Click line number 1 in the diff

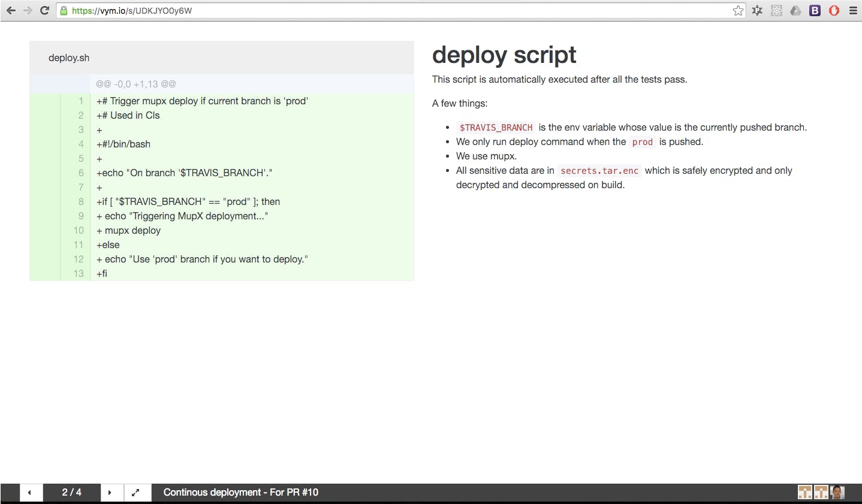click(x=81, y=101)
